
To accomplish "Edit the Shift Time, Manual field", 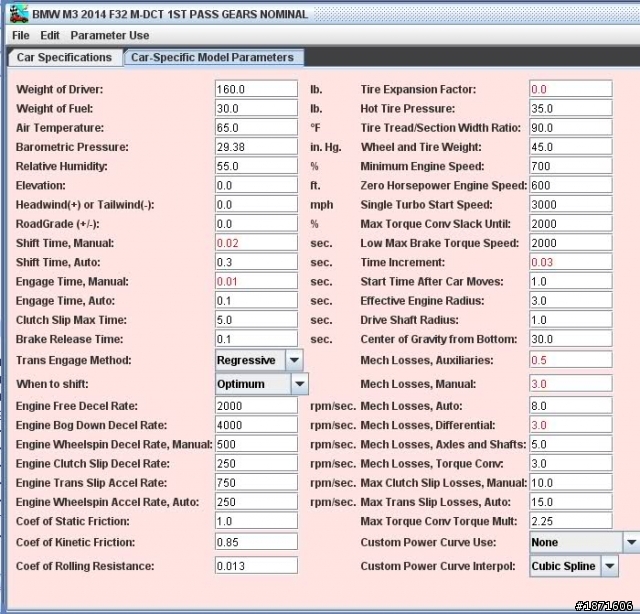I will 256,243.
